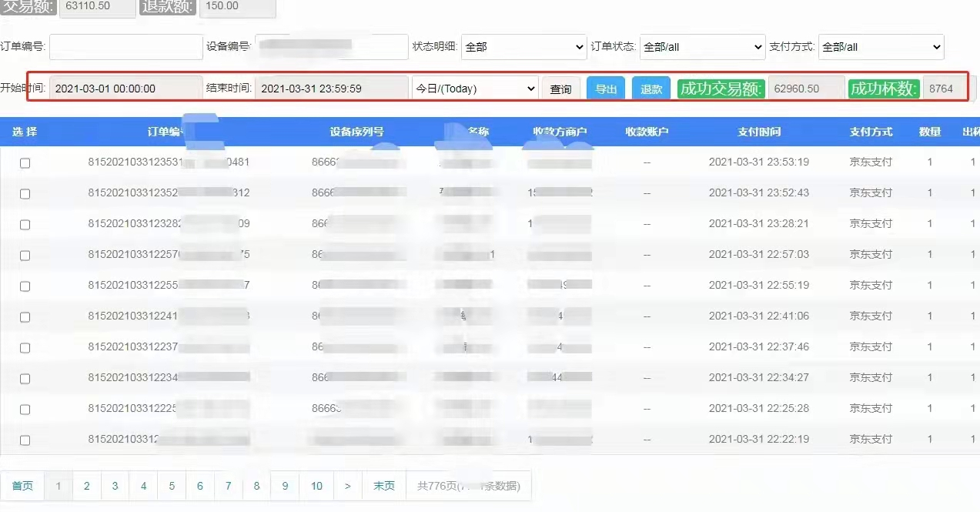Check the box for the 23:53:19 order
Viewport: 980px width, 512px height.
(25, 163)
